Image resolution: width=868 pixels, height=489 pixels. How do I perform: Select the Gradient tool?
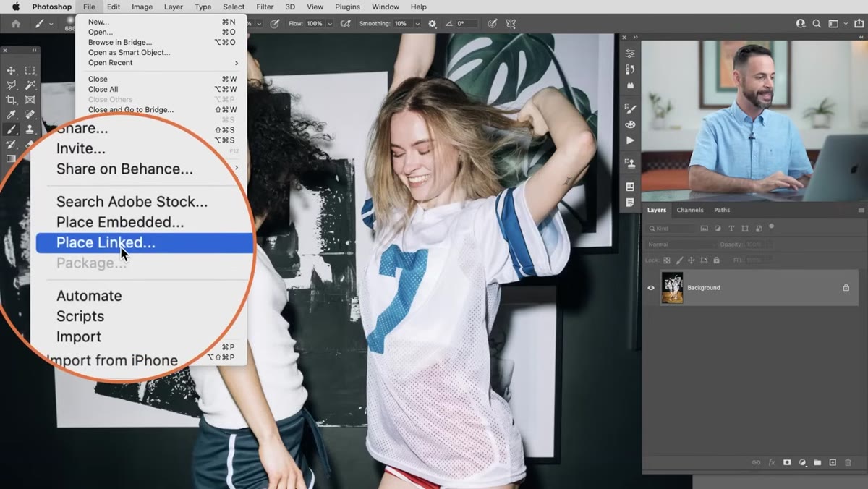point(11,158)
